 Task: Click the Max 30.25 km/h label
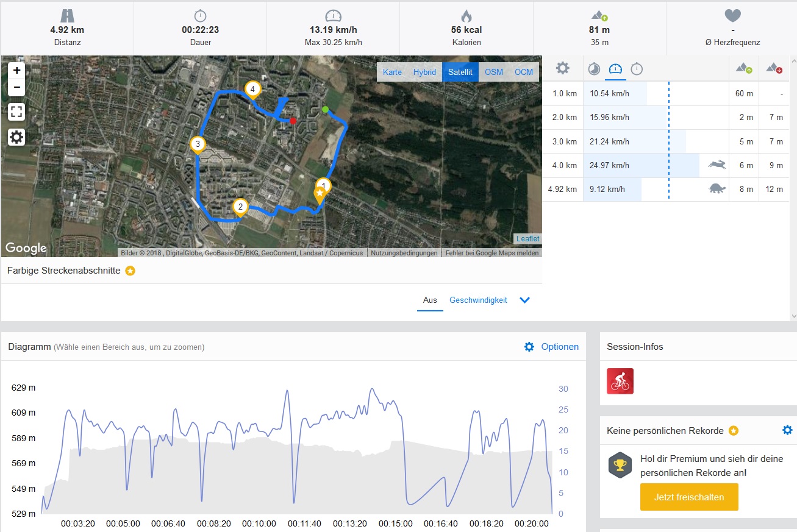coord(334,42)
